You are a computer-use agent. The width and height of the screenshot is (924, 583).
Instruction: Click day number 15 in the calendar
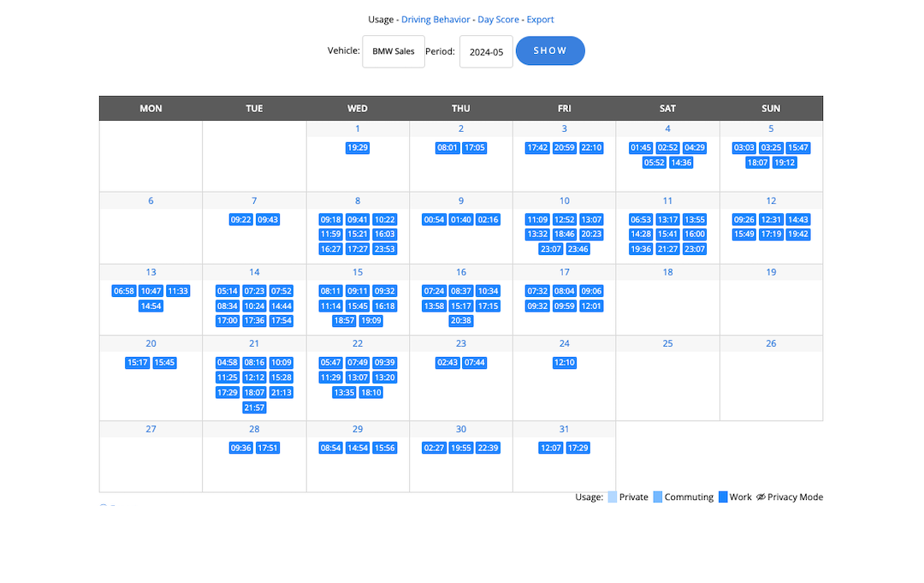click(x=358, y=272)
